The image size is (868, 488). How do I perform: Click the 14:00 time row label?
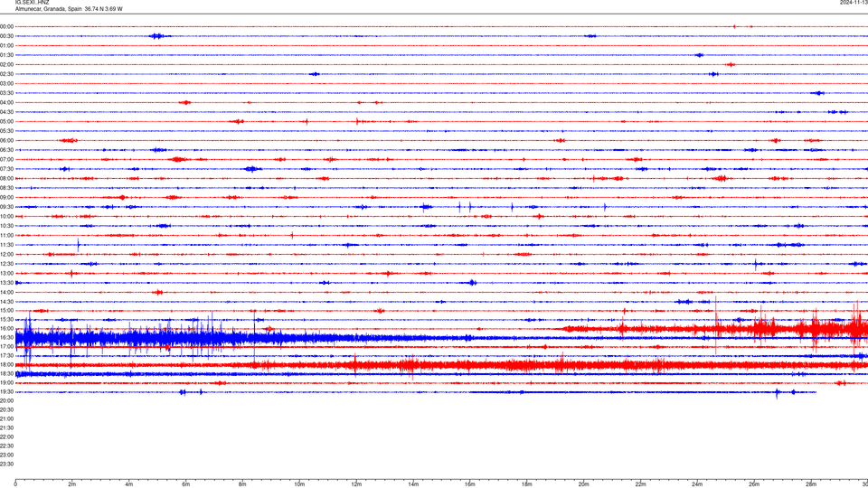(6, 292)
